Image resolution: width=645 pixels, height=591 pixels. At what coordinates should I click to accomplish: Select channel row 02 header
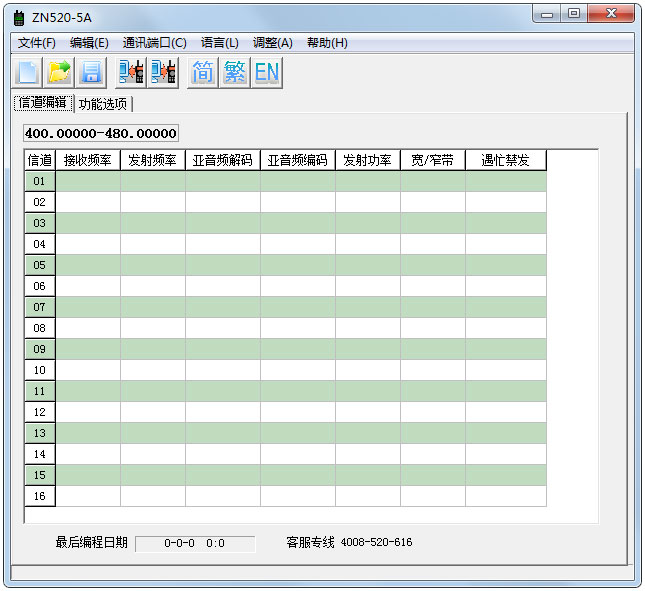(39, 202)
